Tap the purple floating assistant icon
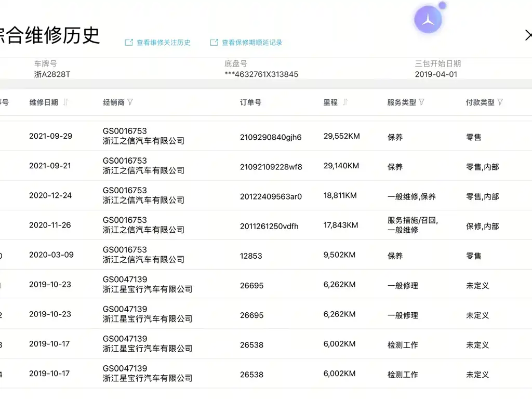532x399 pixels. [x=428, y=20]
